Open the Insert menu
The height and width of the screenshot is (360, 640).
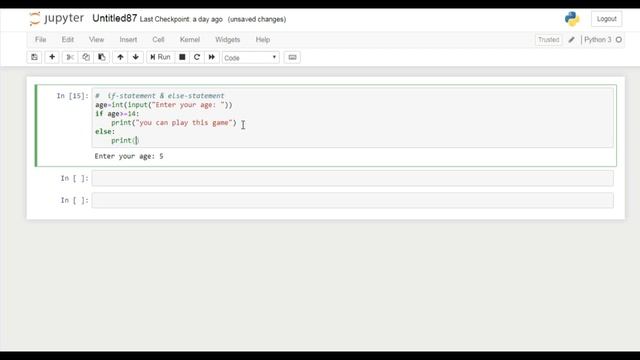click(128, 40)
